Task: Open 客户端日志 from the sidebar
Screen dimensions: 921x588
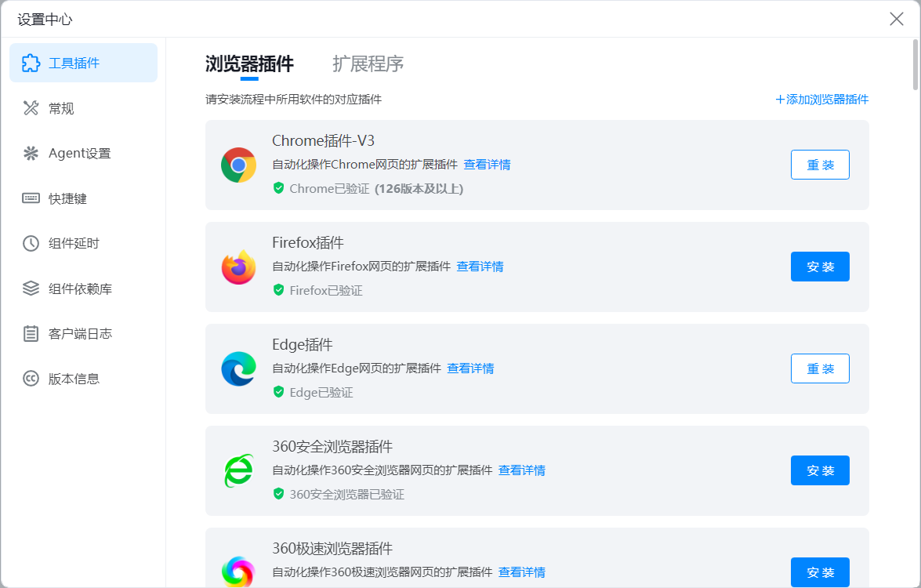Action: point(83,334)
